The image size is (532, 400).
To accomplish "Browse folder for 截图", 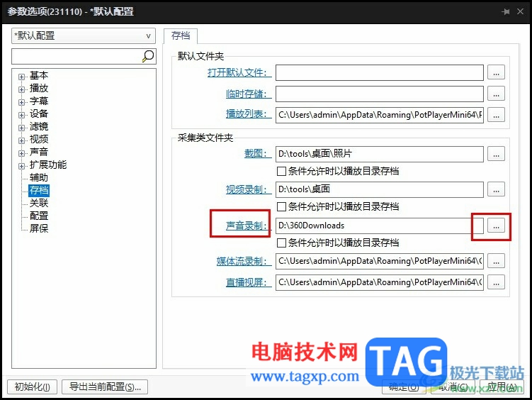I will (496, 154).
